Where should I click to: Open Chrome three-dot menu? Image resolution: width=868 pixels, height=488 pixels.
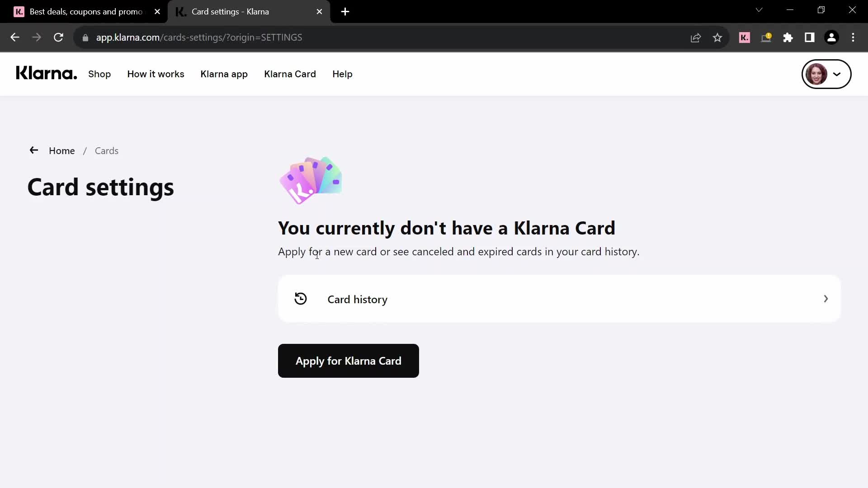(x=853, y=38)
